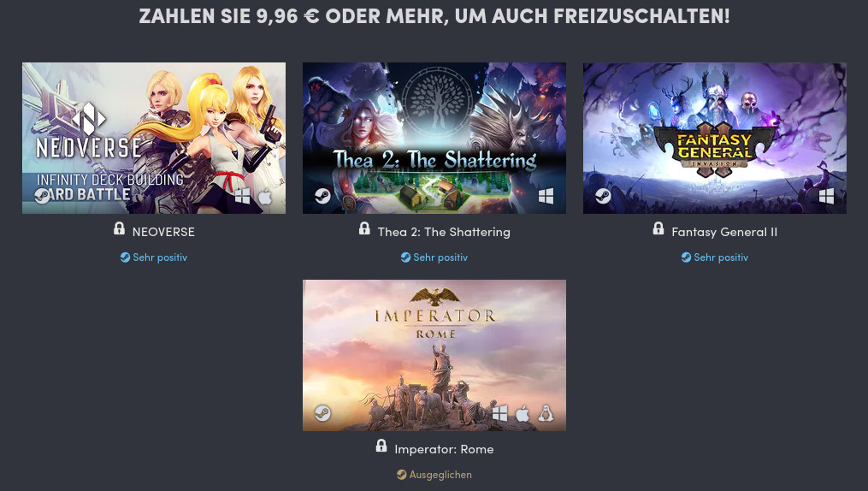Select the 'Fantasy General II' title text
The height and width of the screenshot is (491, 868).
point(724,232)
